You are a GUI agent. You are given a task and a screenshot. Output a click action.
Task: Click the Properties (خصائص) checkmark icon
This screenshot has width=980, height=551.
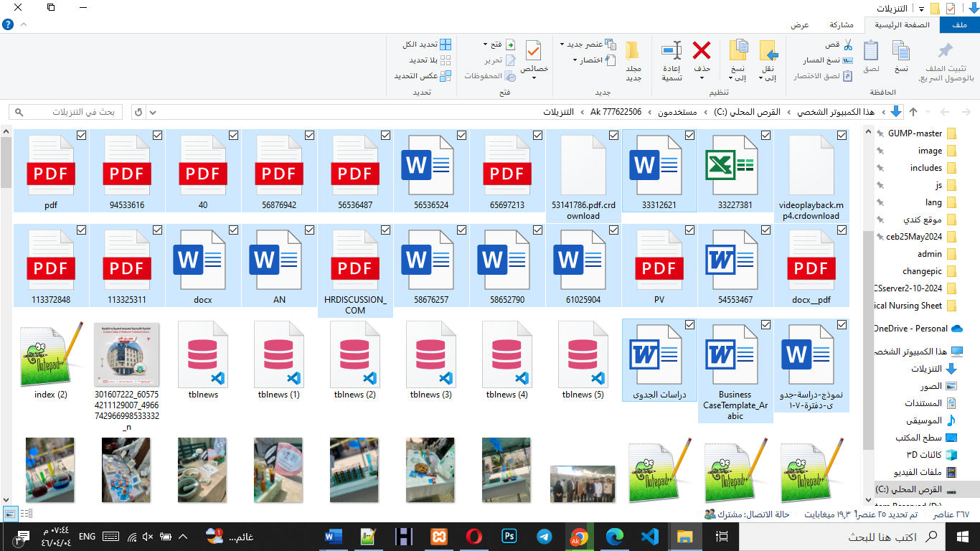[534, 50]
